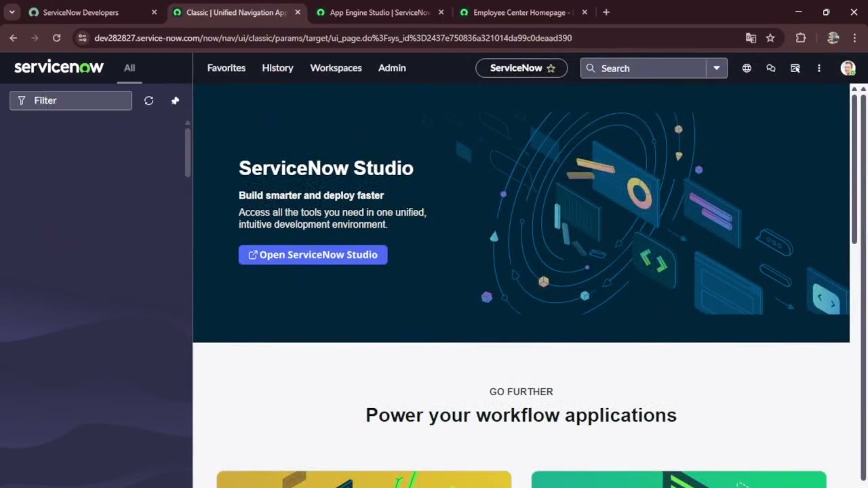Open the History menu
Image resolution: width=868 pixels, height=488 pixels.
tap(278, 68)
